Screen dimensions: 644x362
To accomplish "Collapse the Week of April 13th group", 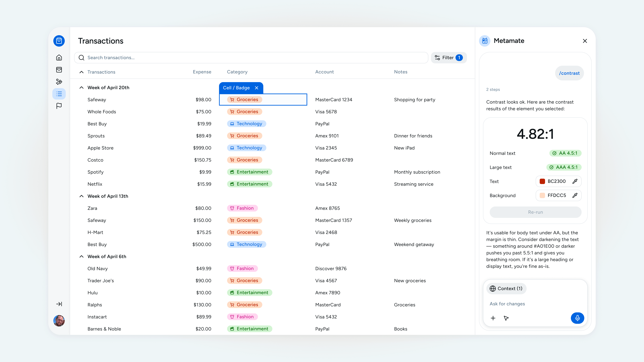I will point(82,196).
